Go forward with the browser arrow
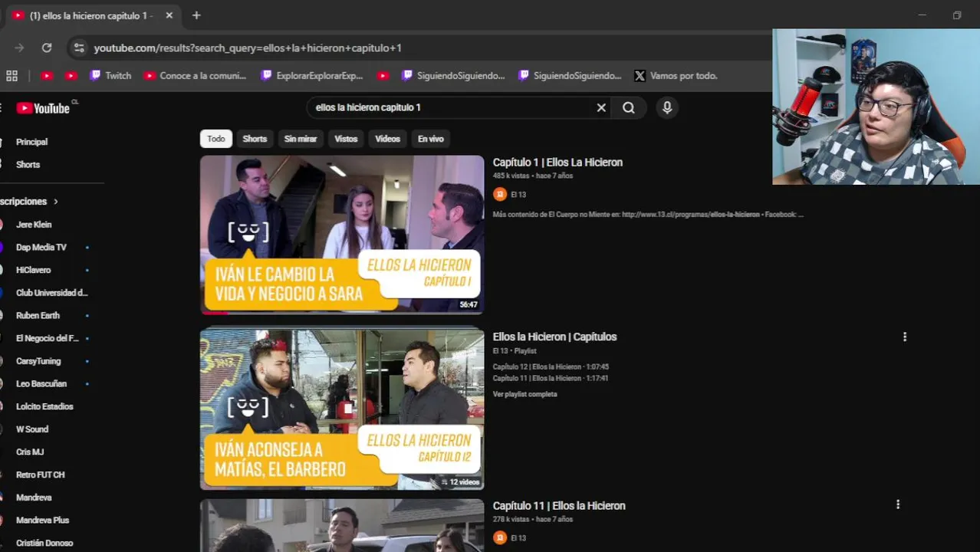The height and width of the screenshot is (552, 980). pyautogui.click(x=19, y=48)
